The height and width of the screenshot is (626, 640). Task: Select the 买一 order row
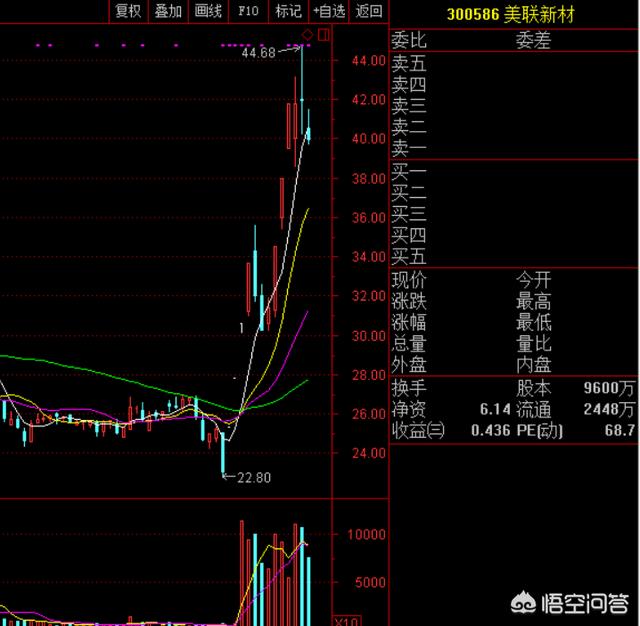(514, 172)
